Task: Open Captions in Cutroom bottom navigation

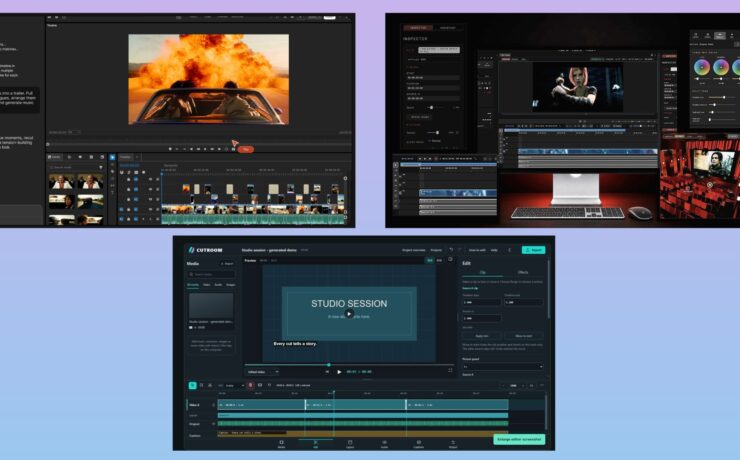Action: tap(419, 444)
